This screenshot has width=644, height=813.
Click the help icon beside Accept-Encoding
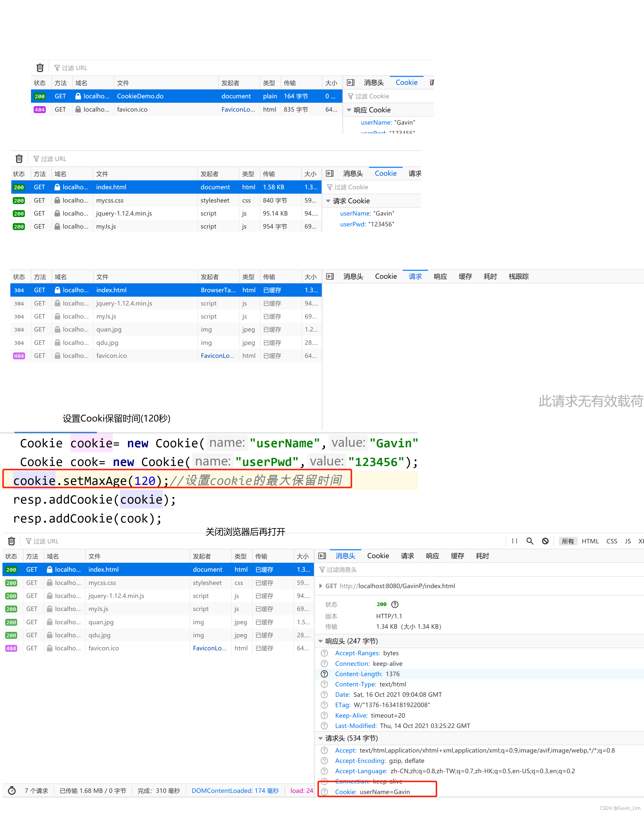click(324, 761)
